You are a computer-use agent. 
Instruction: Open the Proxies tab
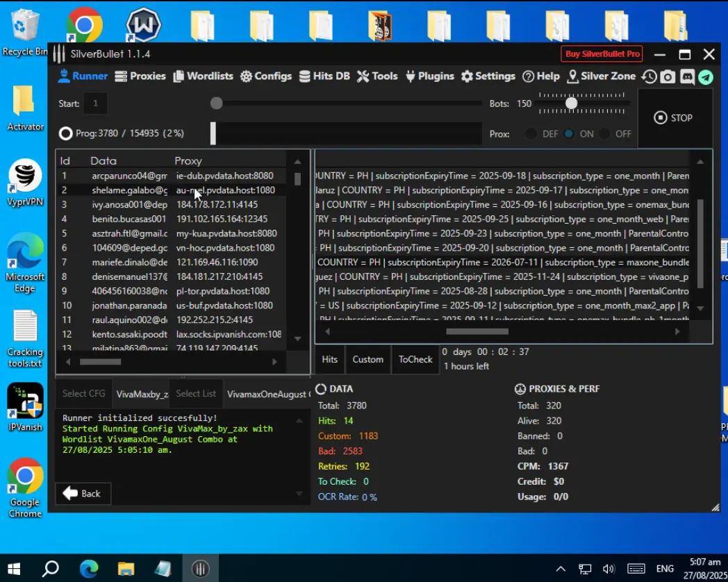pos(140,76)
